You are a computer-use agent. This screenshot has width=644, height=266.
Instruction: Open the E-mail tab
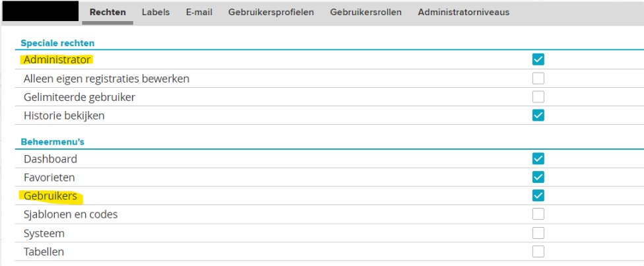pos(199,12)
